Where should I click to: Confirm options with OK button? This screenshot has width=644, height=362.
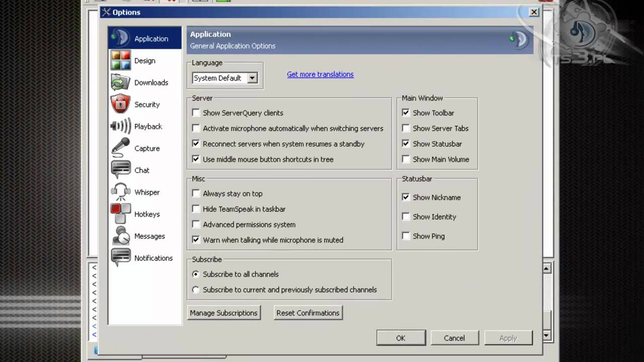(401, 338)
